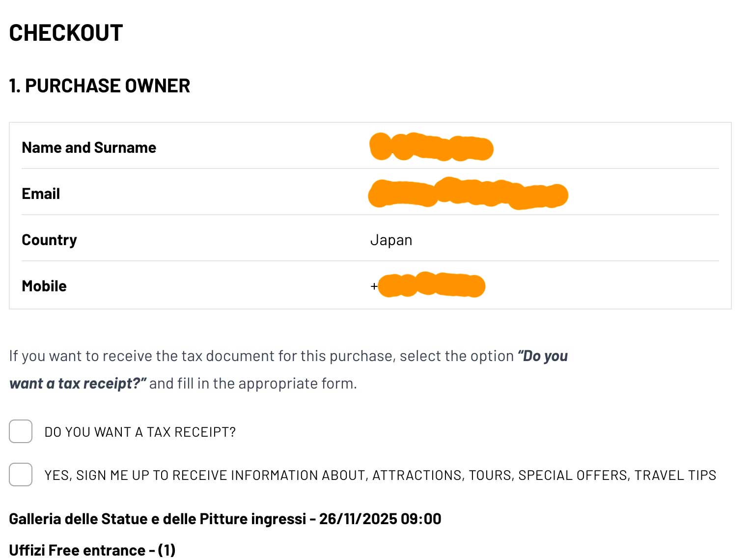Select the redacted mobile number value
752x560 pixels.
click(431, 286)
